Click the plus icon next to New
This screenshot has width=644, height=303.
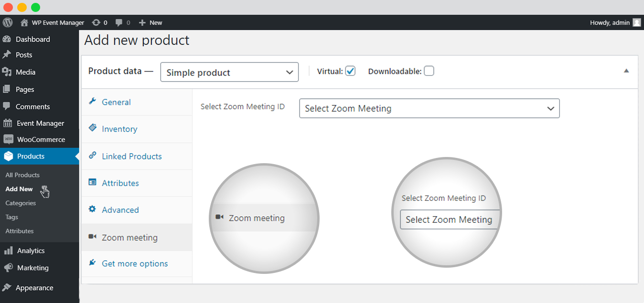point(142,22)
